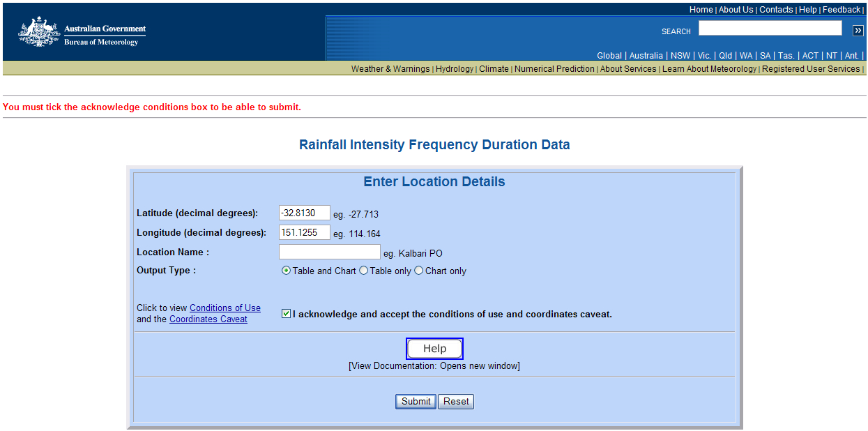This screenshot has height=431, width=868.
Task: Go to the Climate section
Action: click(494, 69)
